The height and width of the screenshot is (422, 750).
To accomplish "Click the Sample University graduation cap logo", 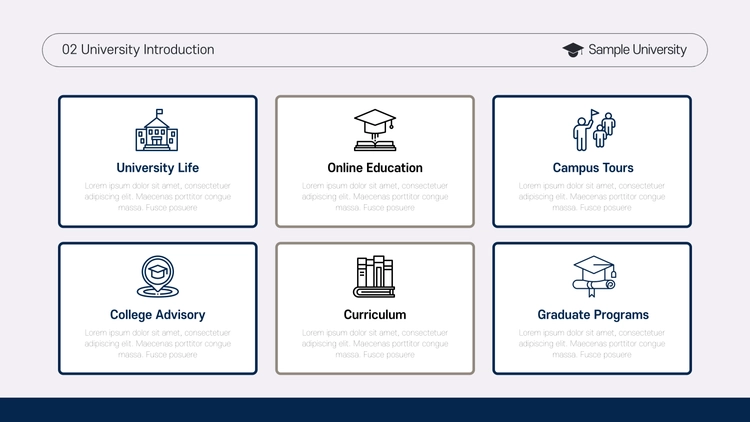I will (573, 50).
